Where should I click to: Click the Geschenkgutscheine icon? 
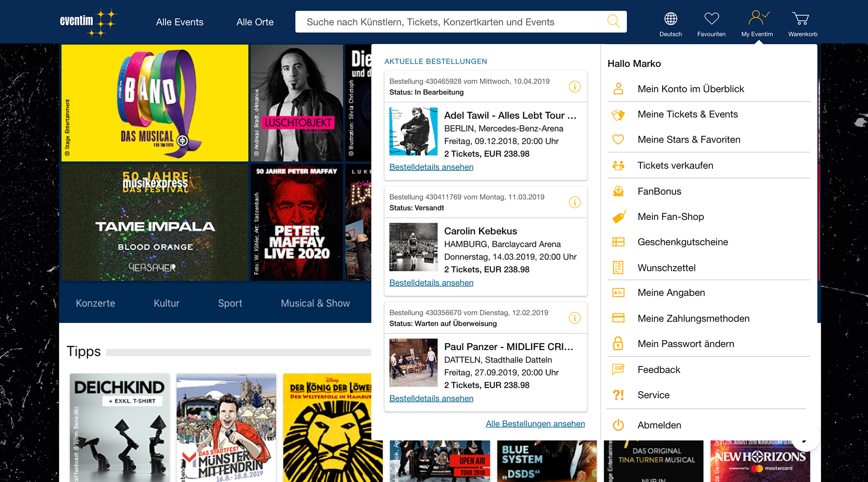click(x=618, y=242)
